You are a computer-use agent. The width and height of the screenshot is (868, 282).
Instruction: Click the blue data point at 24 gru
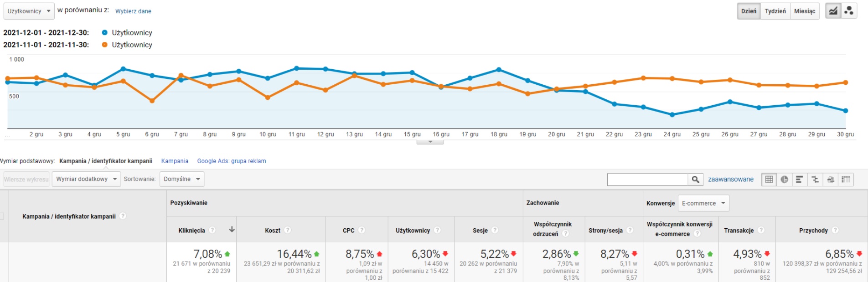(x=672, y=115)
